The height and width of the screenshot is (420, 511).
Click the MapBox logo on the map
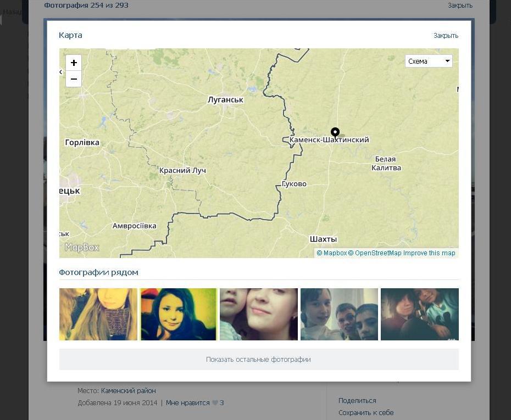[82, 248]
